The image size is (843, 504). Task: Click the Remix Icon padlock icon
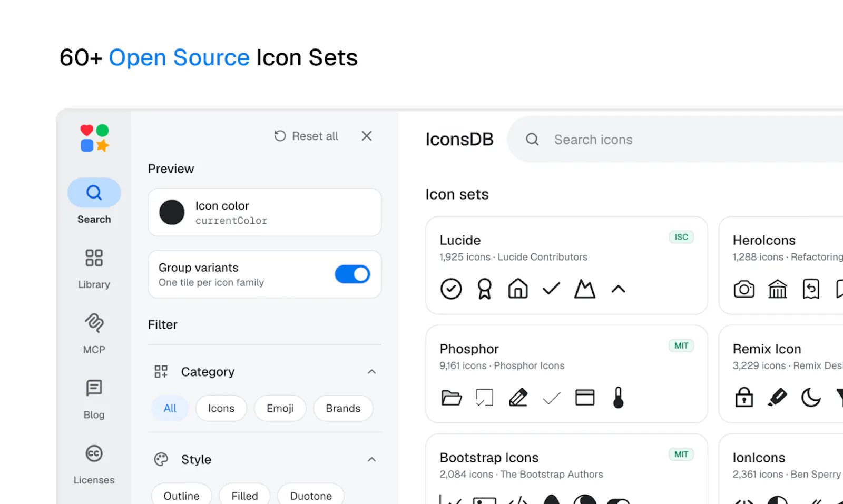[744, 397]
